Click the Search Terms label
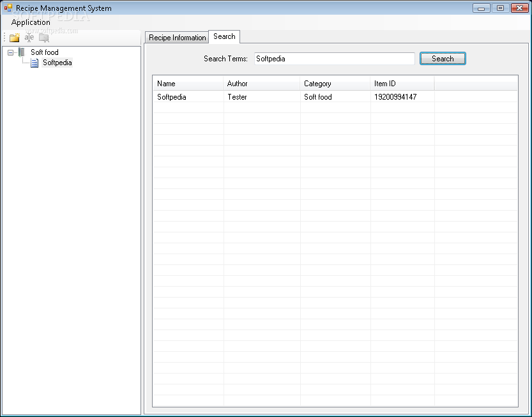Screen dimensions: 532x417 click(x=225, y=59)
